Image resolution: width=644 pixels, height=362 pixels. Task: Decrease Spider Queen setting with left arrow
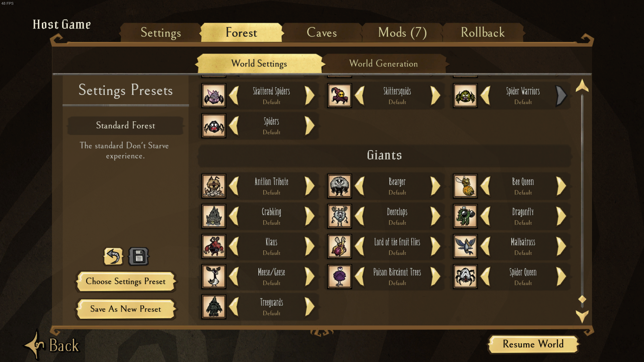click(x=485, y=277)
